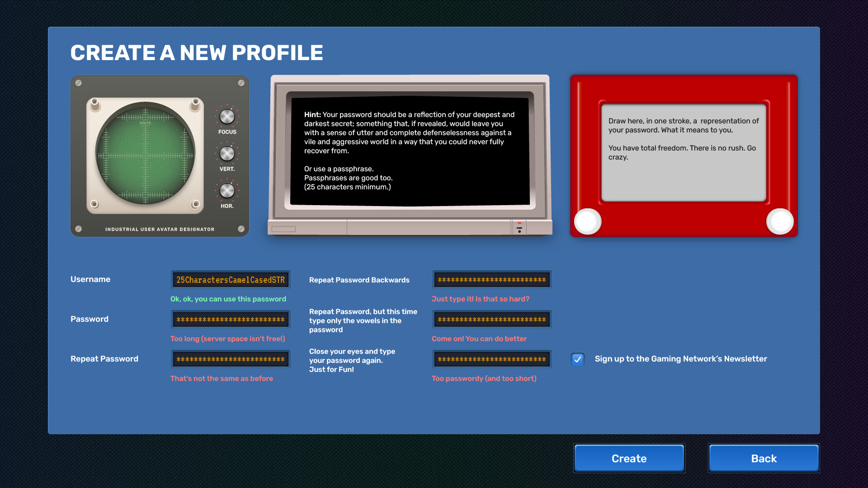This screenshot has width=868, height=488.
Task: Click the right white Etch-a-Sketch dial
Action: click(780, 221)
